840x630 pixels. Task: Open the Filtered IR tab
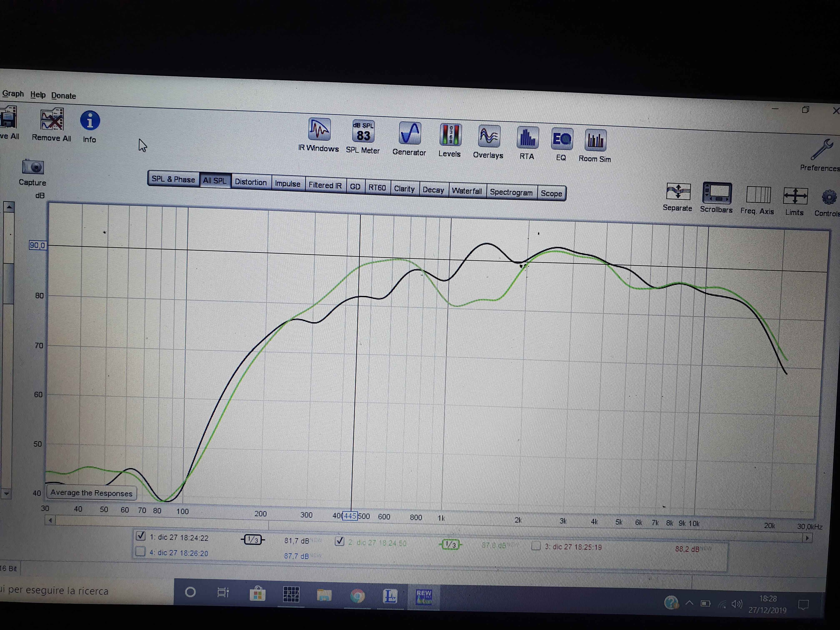click(x=325, y=185)
